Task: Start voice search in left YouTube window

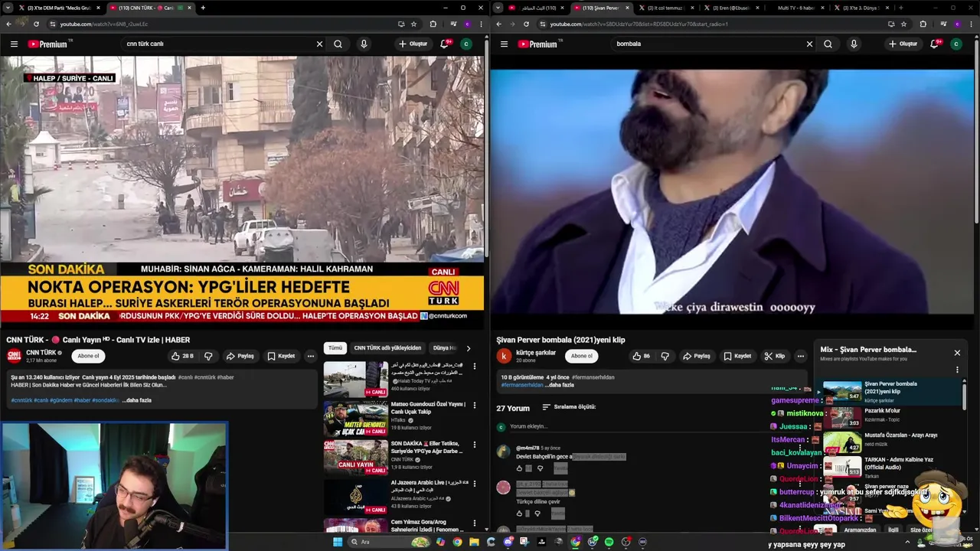Action: 364,44
